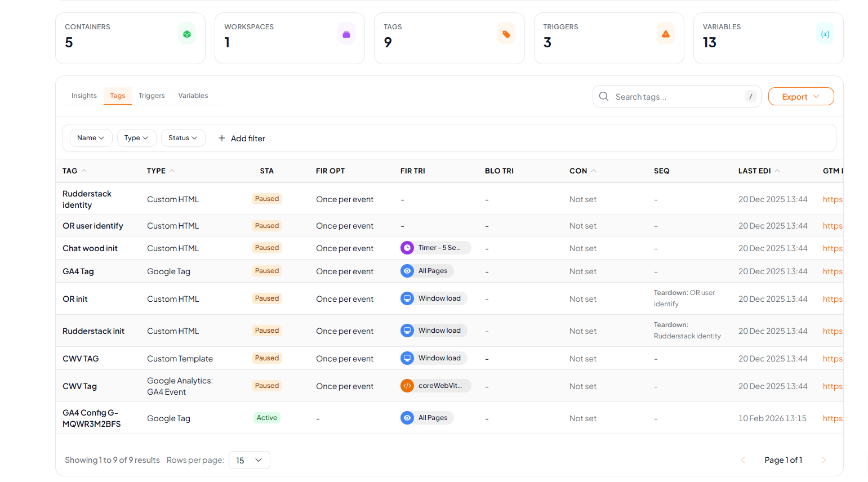The height and width of the screenshot is (482, 868).
Task: Select the Tags tab
Action: pyautogui.click(x=118, y=96)
